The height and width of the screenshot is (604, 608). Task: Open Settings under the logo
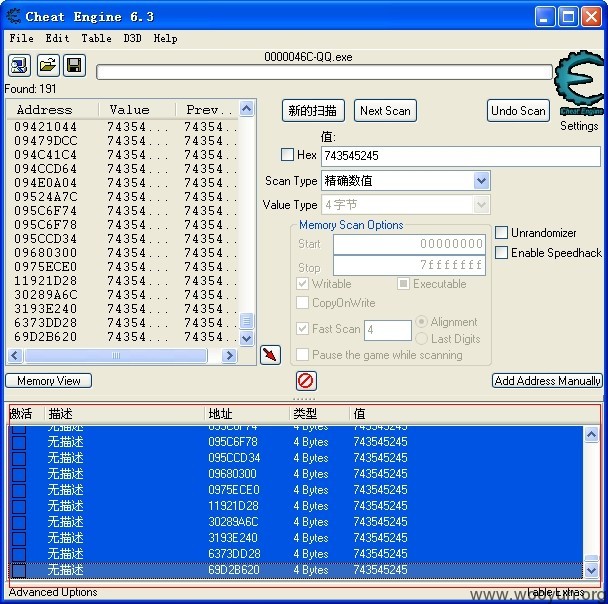[x=579, y=126]
